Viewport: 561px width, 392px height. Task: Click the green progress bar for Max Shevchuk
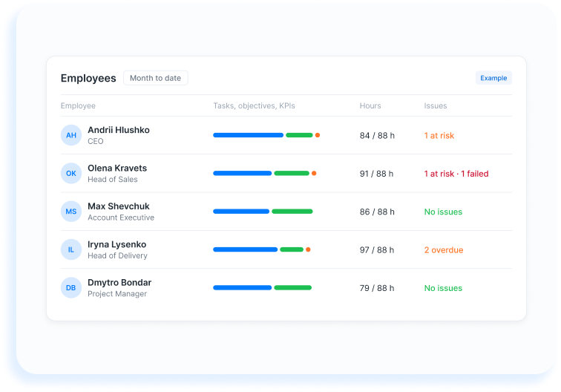pos(292,212)
